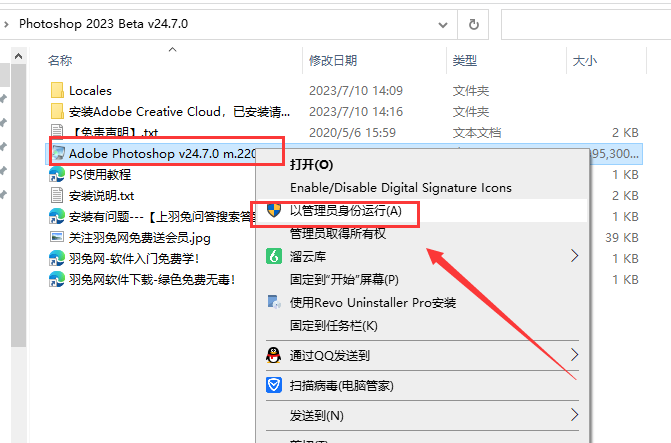Click the 羽兔网-软件入门免费学 shortcut icon
The width and height of the screenshot is (671, 443).
pos(57,259)
